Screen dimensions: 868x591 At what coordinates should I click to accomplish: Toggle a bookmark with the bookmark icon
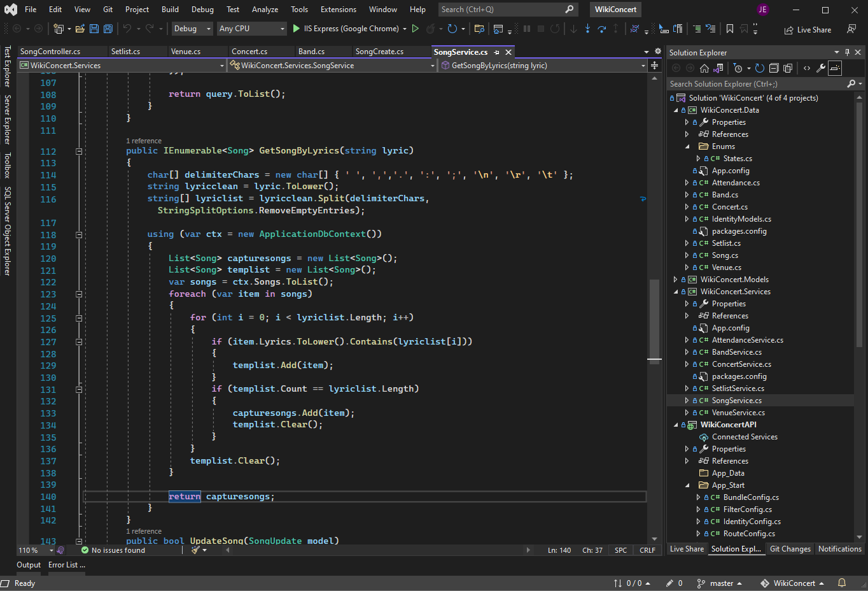point(730,29)
